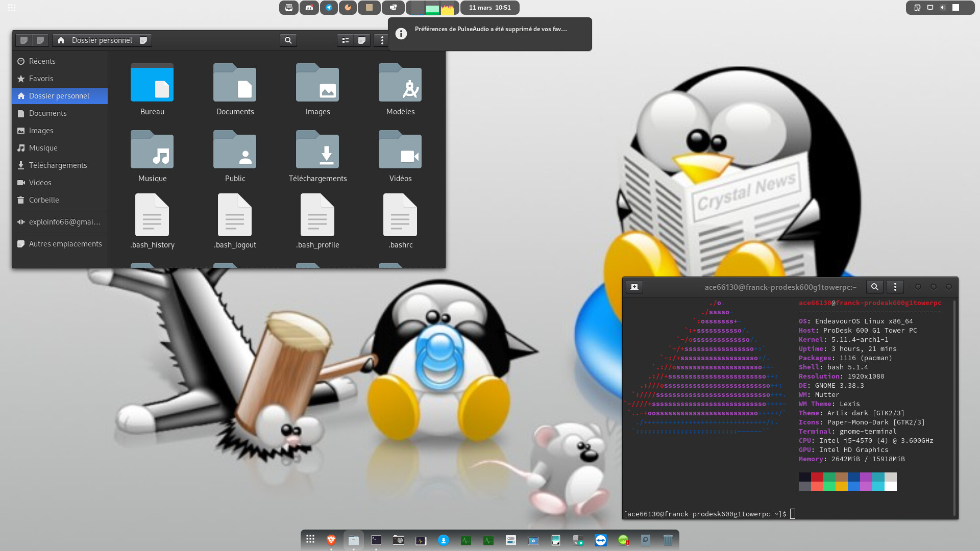Click the Discord icon in top panel

pyautogui.click(x=309, y=8)
